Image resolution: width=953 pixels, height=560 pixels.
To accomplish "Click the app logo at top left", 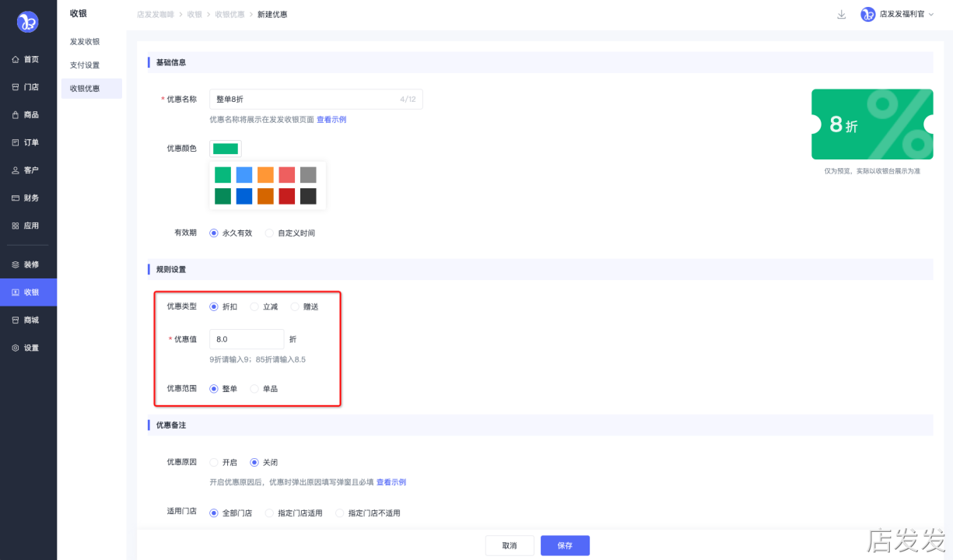I will (28, 22).
